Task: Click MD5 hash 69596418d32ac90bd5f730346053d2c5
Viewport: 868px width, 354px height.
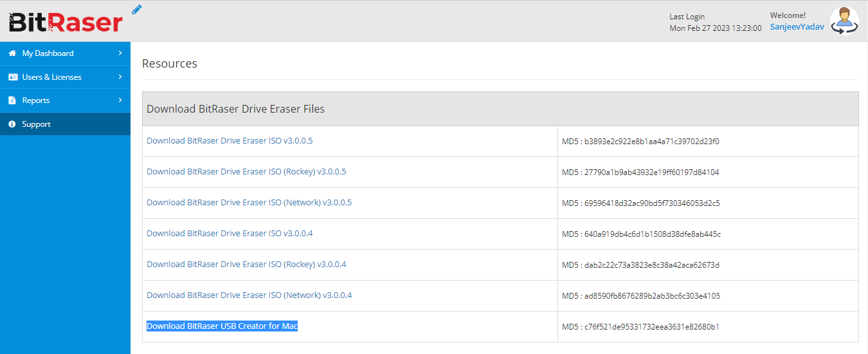Action: pos(652,203)
